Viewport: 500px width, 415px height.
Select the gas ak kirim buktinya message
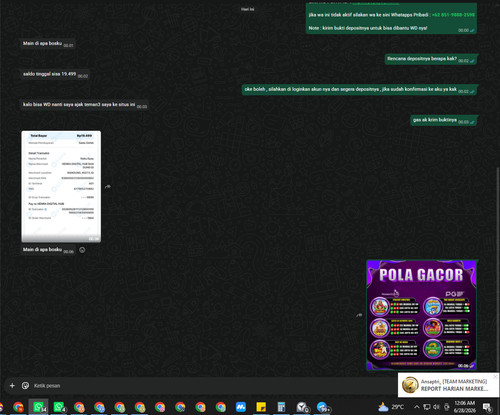[x=444, y=120]
